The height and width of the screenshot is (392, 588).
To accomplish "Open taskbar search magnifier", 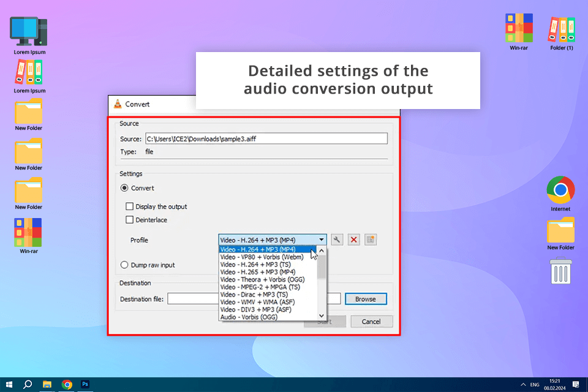I will click(x=28, y=384).
